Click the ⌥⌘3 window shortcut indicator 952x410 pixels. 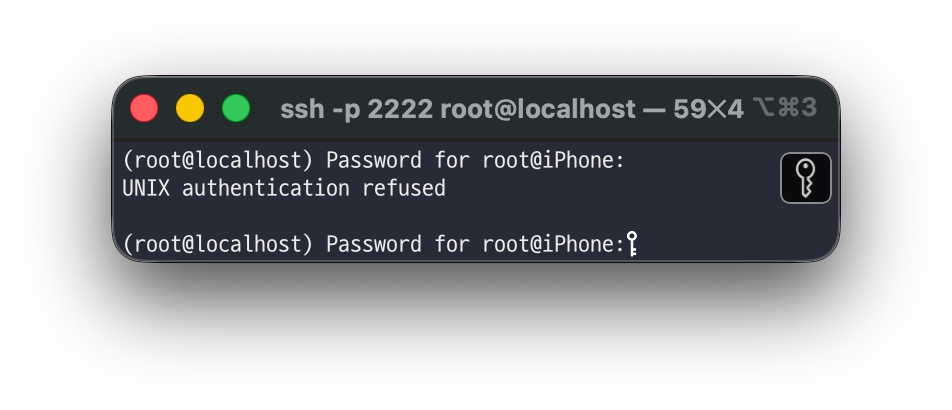click(785, 108)
